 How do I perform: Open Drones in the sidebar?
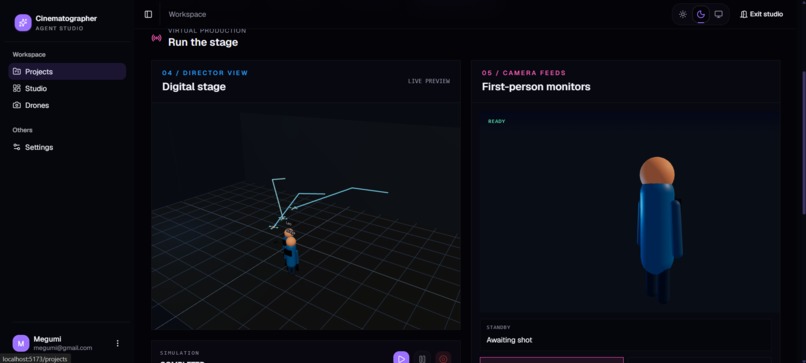[67, 105]
